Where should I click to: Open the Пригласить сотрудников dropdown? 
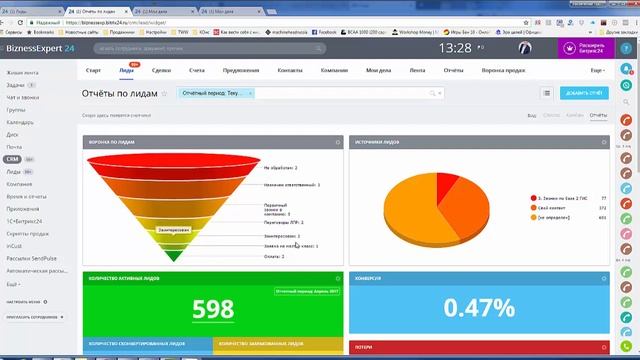pyautogui.click(x=35, y=317)
